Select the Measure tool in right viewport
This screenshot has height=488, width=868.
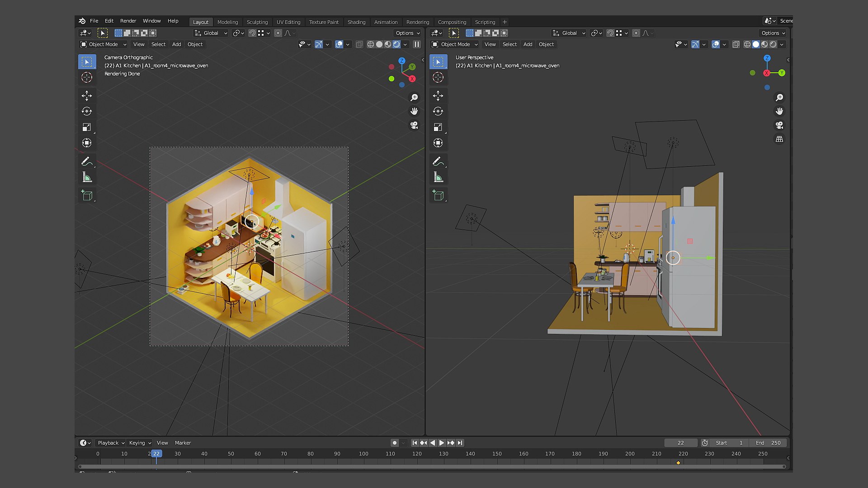click(x=438, y=177)
